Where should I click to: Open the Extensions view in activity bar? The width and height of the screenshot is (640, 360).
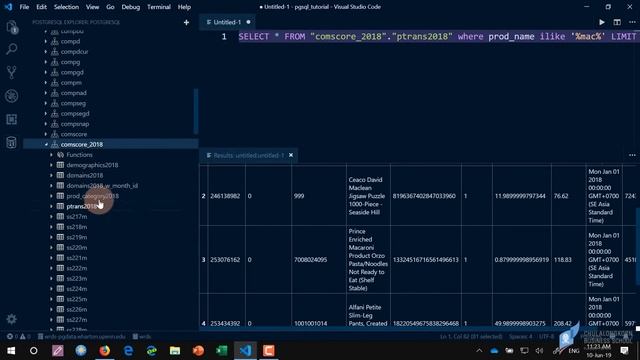click(12, 119)
